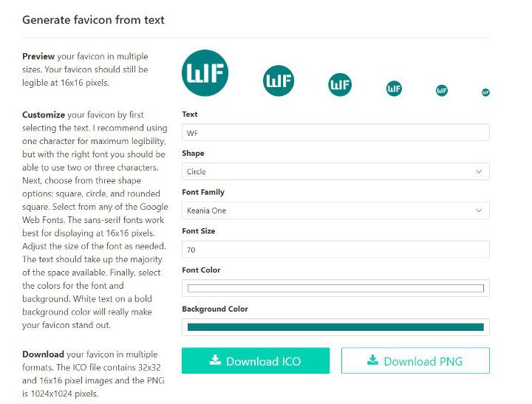Click the Font Family dropdown chevron arrow
Viewport: 532px width, 404px height.
point(479,210)
